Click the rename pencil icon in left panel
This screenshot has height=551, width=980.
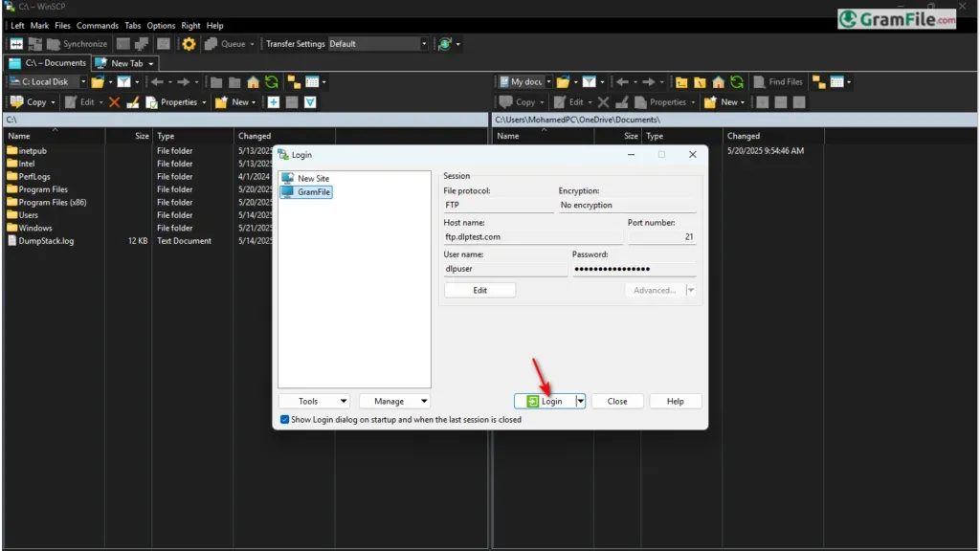132,102
